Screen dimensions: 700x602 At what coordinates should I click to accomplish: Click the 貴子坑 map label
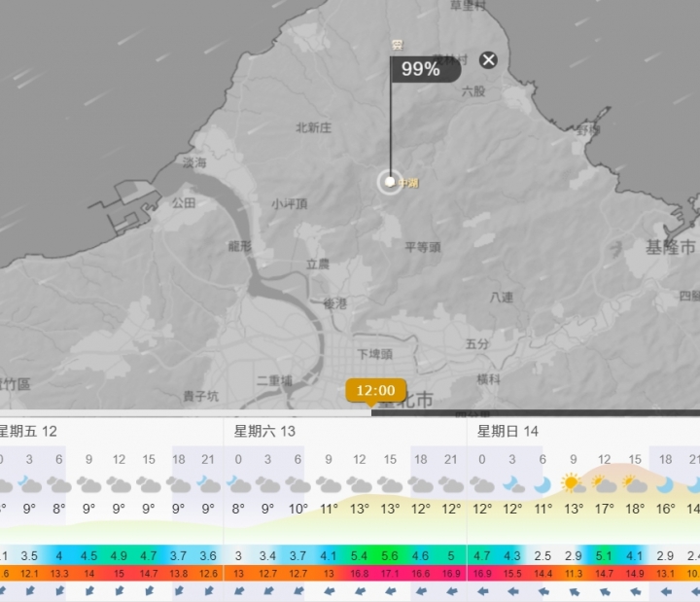coord(201,396)
